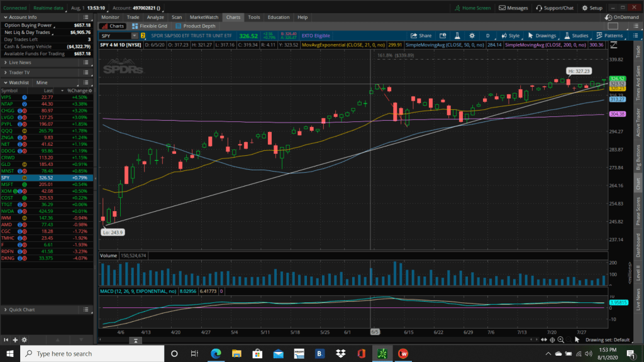Click the Share button in chart toolbar

coord(421,36)
